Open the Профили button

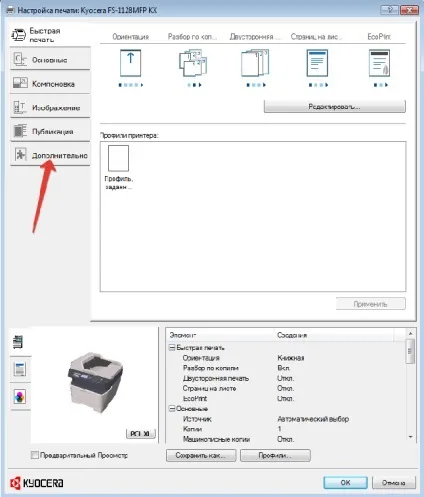(275, 455)
